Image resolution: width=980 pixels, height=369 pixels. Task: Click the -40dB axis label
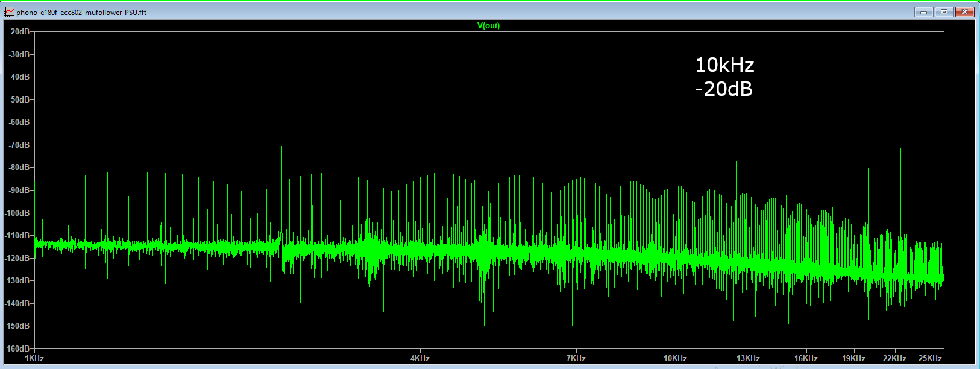[19, 77]
